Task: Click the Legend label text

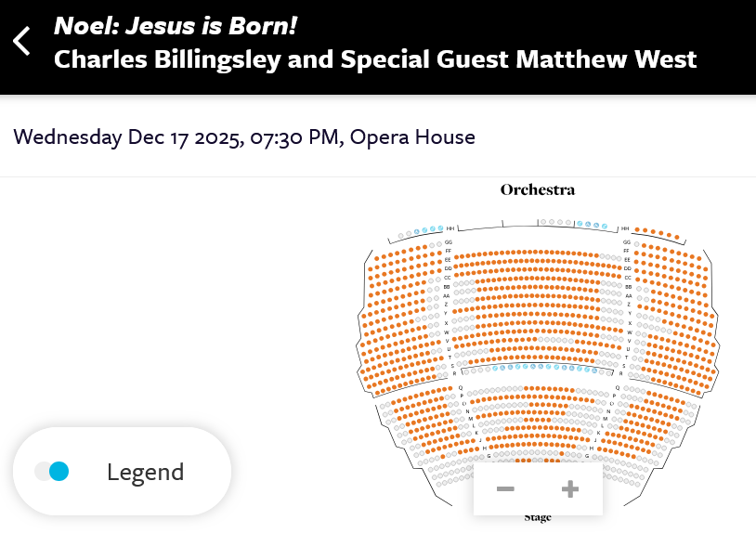Action: 145,472
